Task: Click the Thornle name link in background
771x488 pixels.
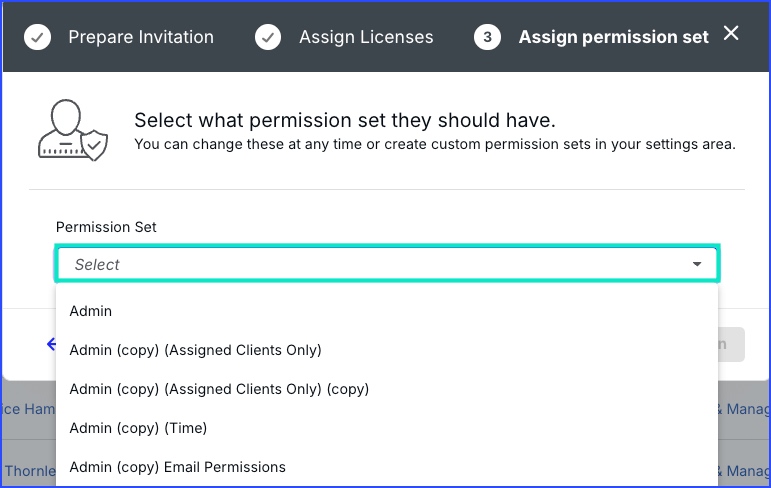Action: tap(30, 471)
